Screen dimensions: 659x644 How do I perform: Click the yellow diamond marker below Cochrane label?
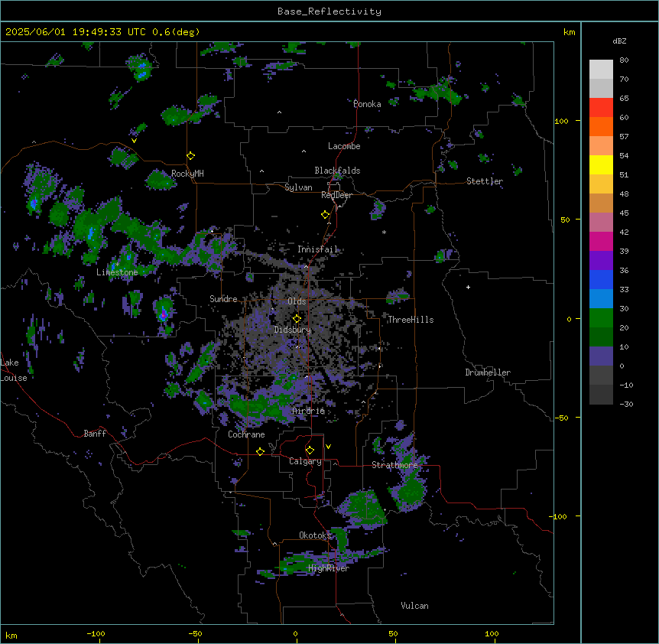click(x=261, y=452)
